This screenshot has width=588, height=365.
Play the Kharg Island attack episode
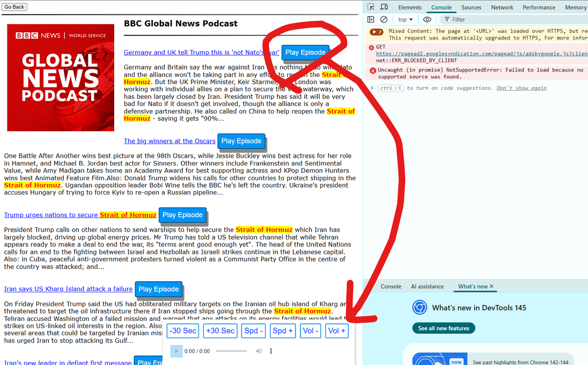tap(158, 289)
